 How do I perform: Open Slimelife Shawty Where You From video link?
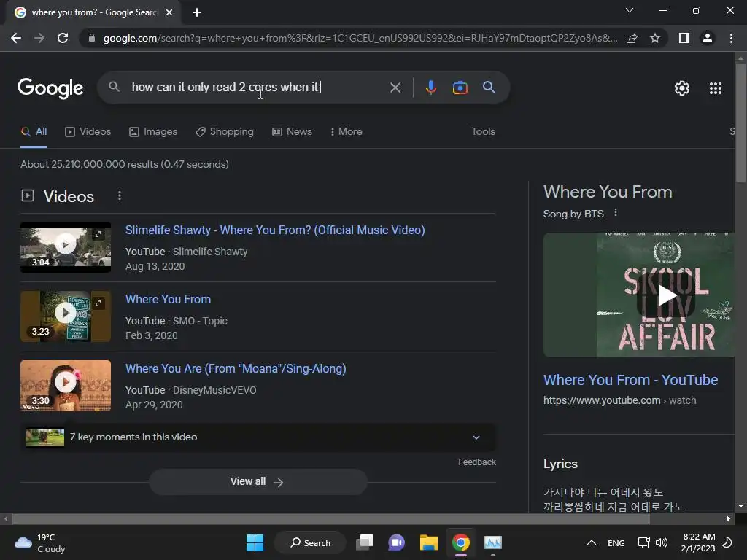point(275,230)
